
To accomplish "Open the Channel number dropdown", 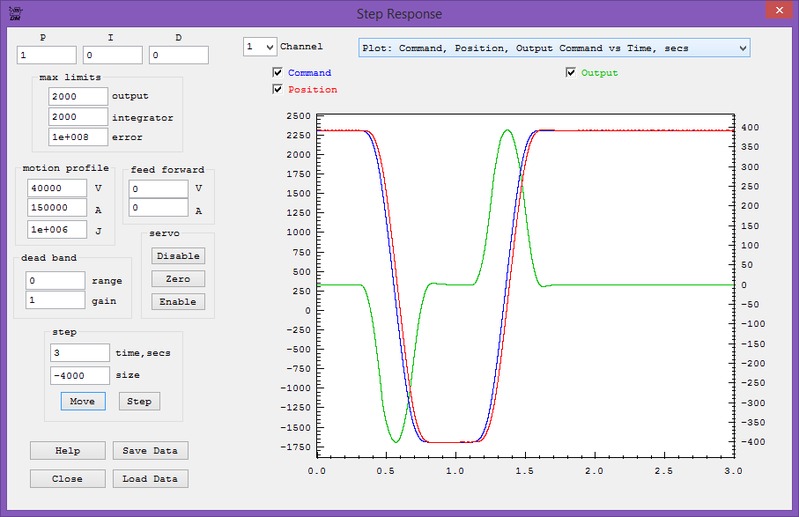I will pos(260,47).
